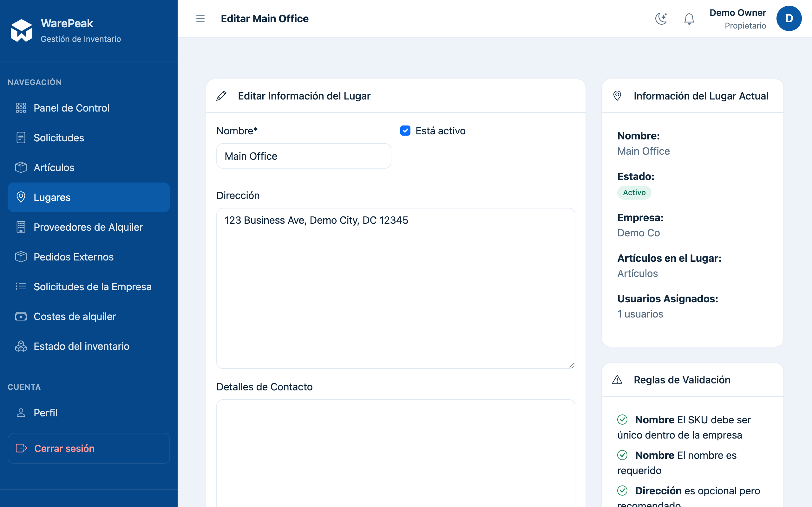
Task: Click the Cerrar sesión button
Action: (88, 448)
